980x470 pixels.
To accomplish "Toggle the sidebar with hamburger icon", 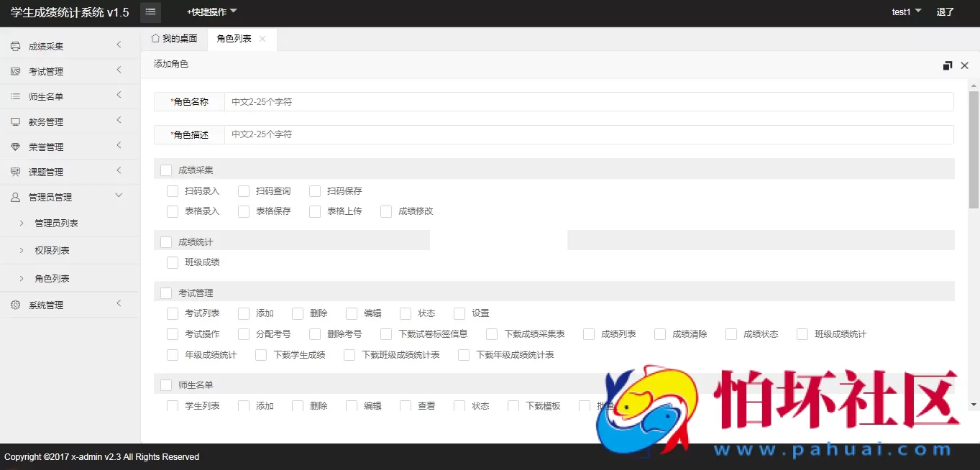I will [x=150, y=11].
